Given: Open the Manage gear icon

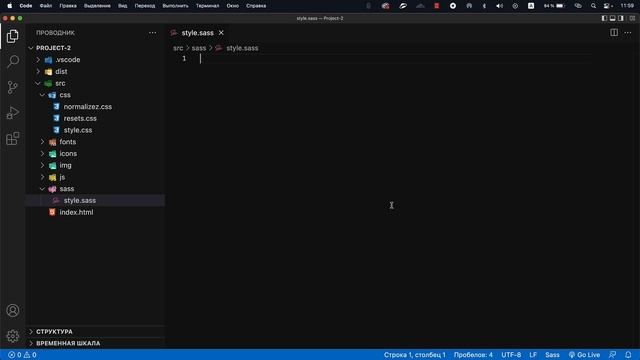Looking at the screenshot, I should (13, 336).
